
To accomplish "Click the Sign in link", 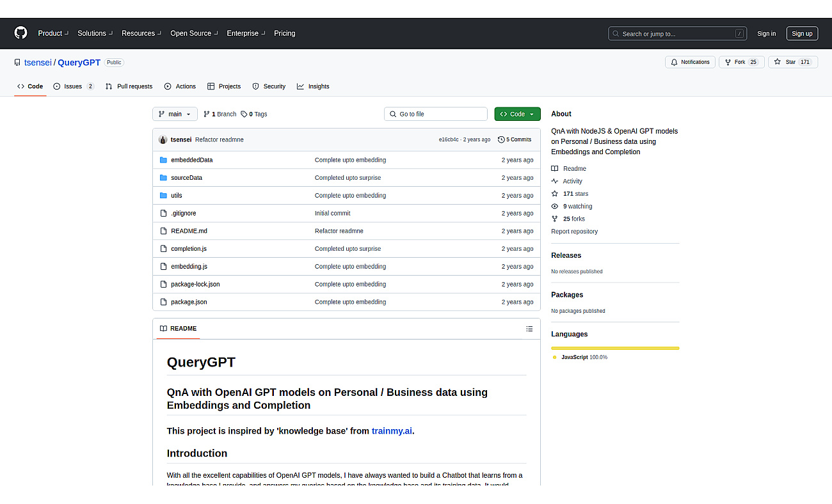I will tap(766, 34).
